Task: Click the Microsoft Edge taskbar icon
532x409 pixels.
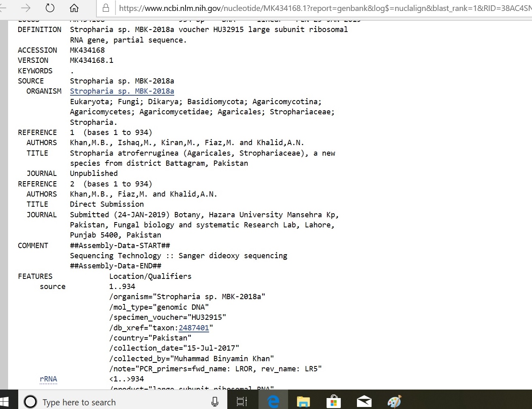Action: [x=273, y=402]
